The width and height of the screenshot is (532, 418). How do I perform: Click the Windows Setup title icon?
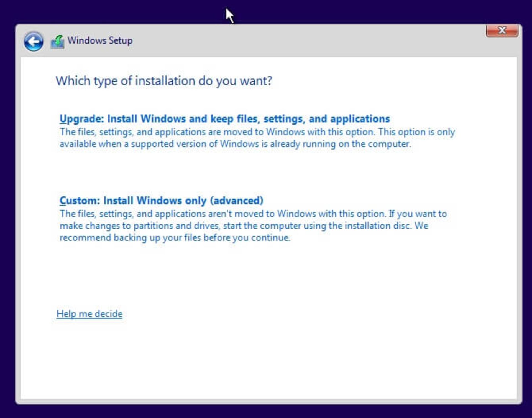pos(58,42)
